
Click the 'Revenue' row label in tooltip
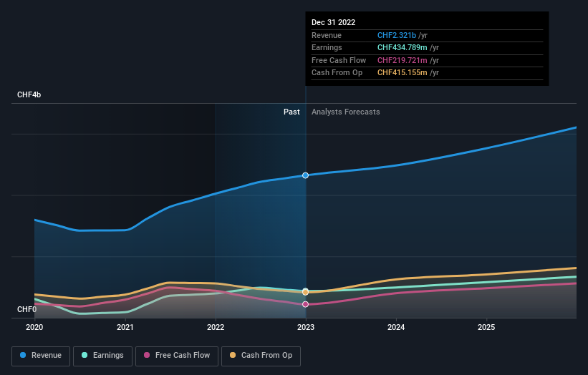pyautogui.click(x=327, y=35)
